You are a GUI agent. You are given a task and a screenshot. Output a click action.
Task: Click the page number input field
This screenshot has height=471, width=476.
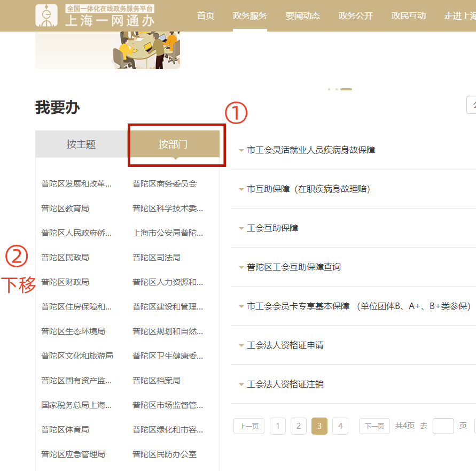point(443,426)
